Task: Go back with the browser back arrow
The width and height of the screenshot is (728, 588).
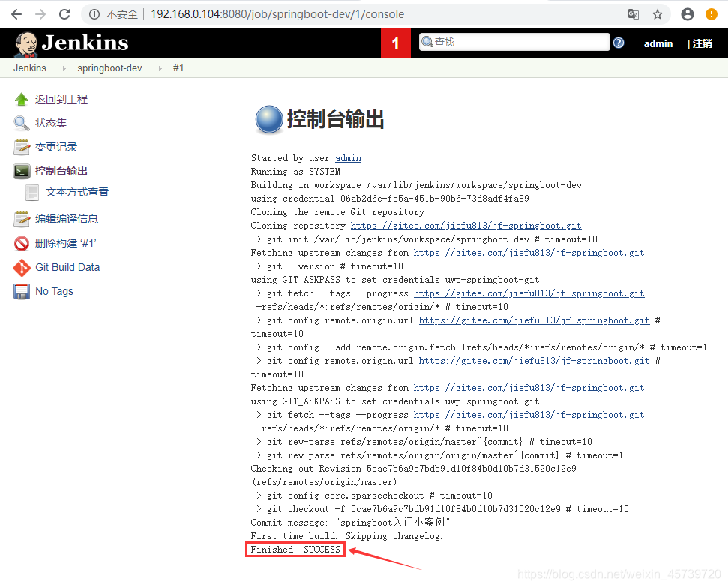Action: 16,14
